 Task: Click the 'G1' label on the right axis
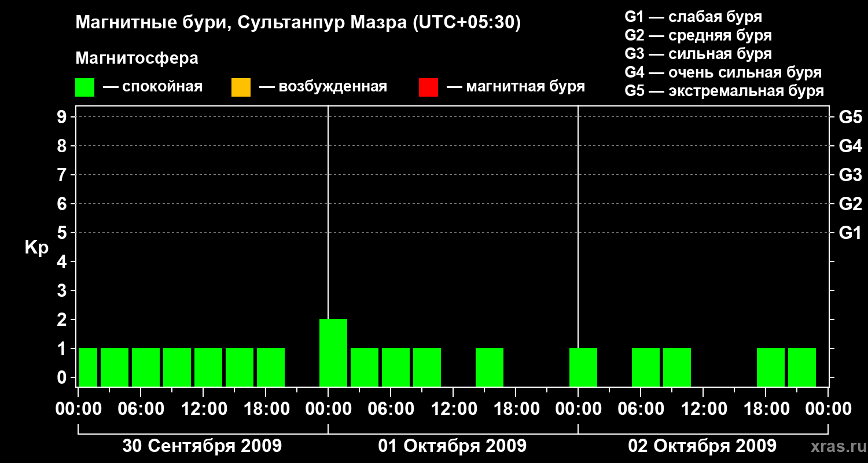(x=851, y=233)
